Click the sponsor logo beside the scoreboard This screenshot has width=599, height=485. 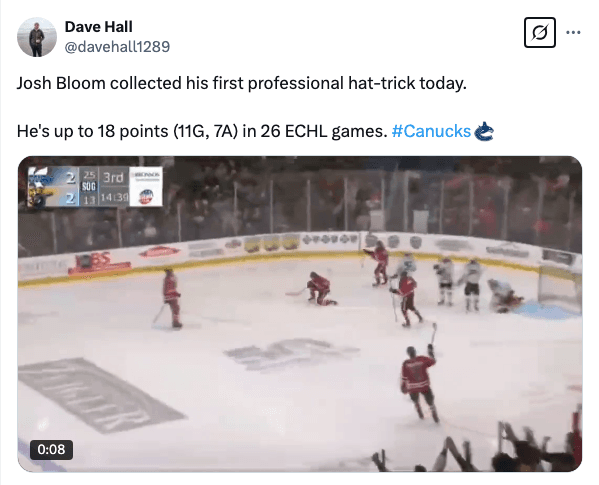point(146,187)
